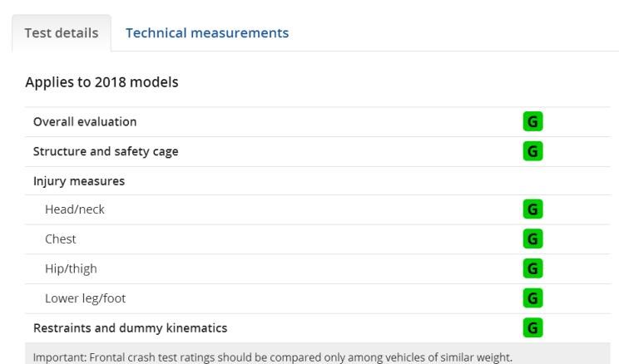Click the Structure and safety cage label

pyautogui.click(x=106, y=151)
